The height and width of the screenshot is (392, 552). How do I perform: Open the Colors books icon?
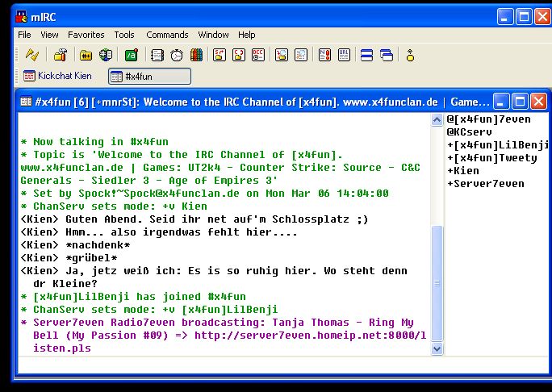pos(196,55)
